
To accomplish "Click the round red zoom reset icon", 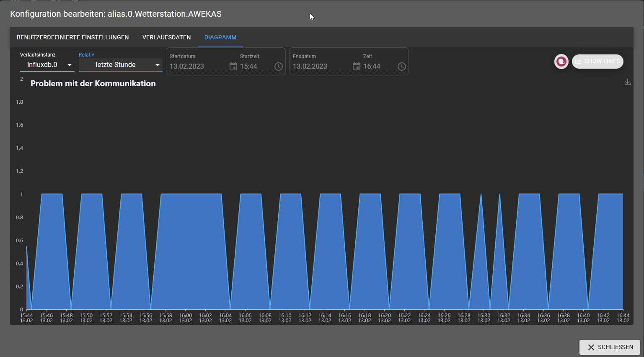I will (561, 62).
